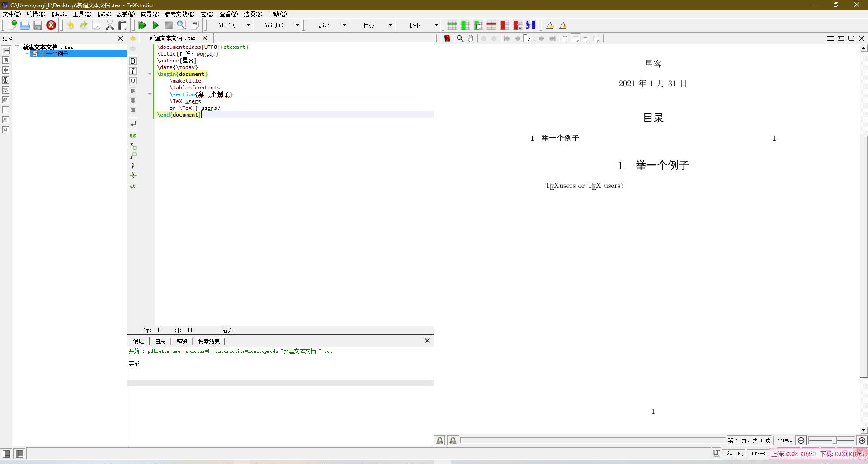
Task: Save the document with the floppy icon
Action: [38, 25]
